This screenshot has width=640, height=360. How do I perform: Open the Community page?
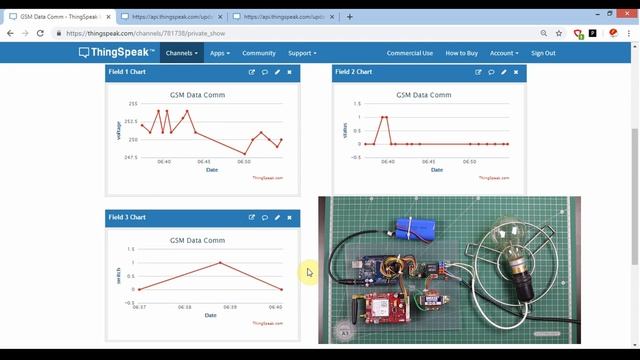259,53
